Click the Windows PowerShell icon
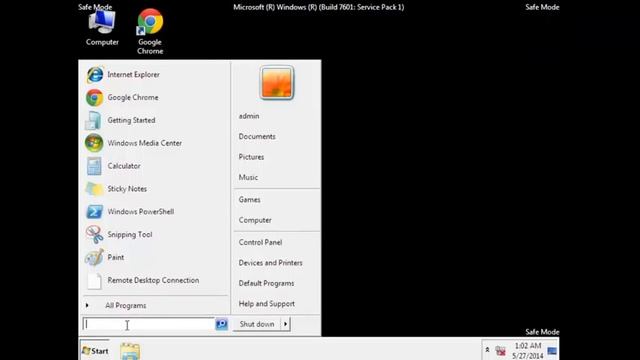The width and height of the screenshot is (640, 360). [x=94, y=212]
